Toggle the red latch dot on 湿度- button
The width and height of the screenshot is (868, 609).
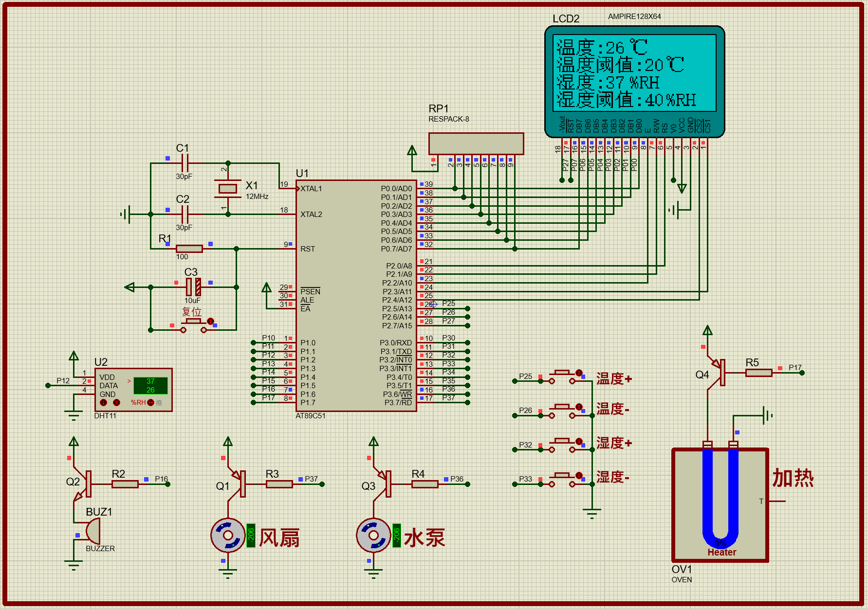579,475
